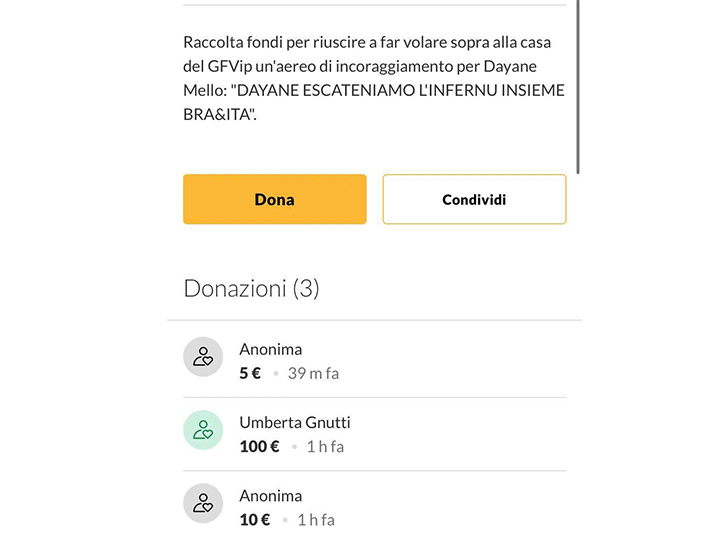
Task: Click the vertical scrollbar on the right edge
Action: coord(578,80)
